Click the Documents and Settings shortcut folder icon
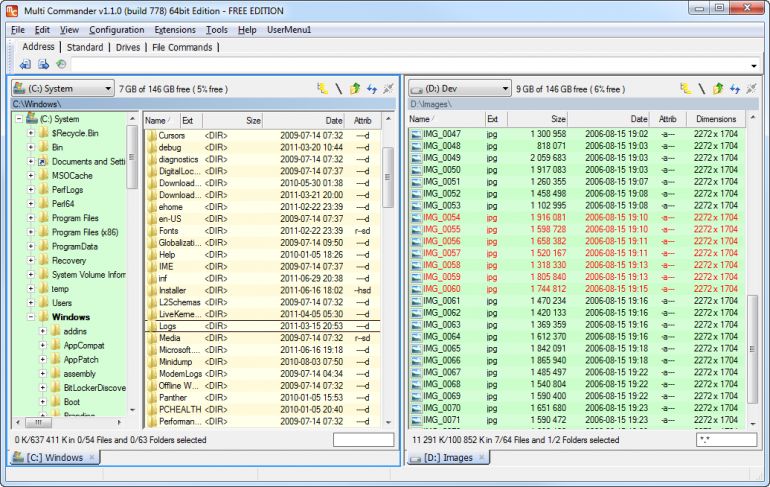The width and height of the screenshot is (770, 487). tap(44, 162)
